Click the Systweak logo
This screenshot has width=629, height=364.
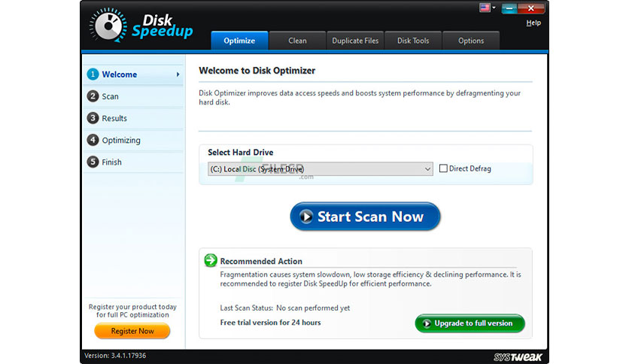point(518,356)
